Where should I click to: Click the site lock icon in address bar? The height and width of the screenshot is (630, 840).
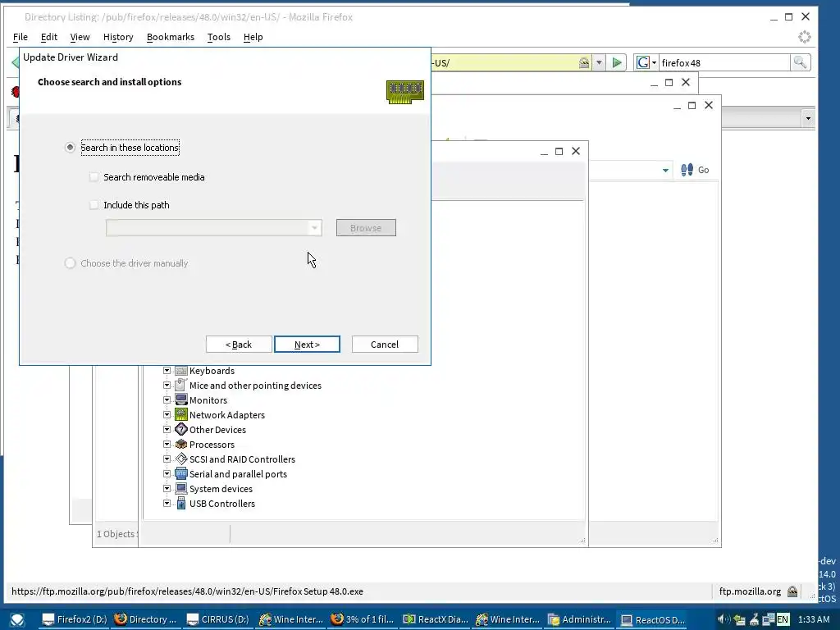click(x=584, y=62)
